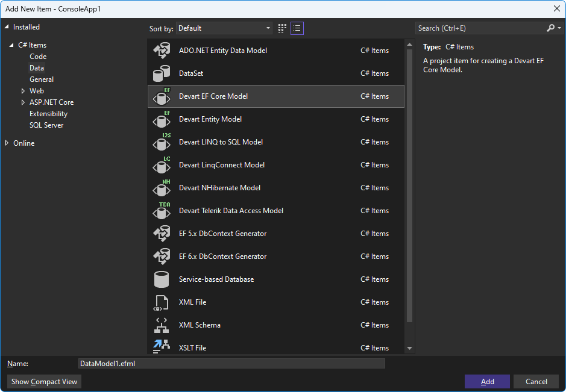Select the Devart LINQ to SQL Model icon
566x392 pixels.
tap(161, 142)
